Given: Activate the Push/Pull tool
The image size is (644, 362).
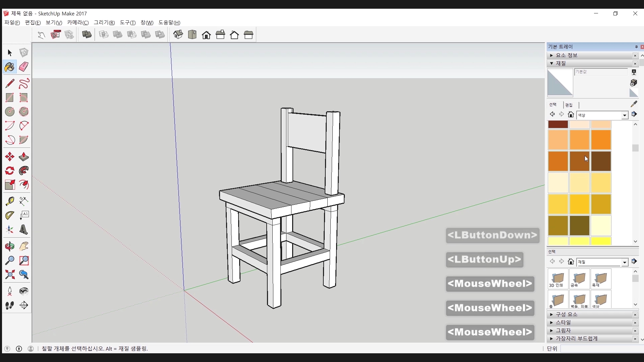Looking at the screenshot, I should [23, 157].
